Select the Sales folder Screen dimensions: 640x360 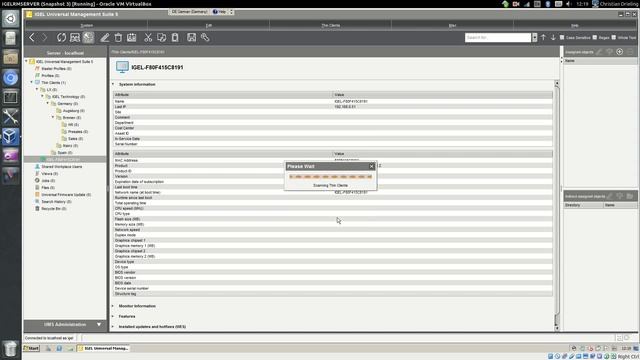point(76,139)
